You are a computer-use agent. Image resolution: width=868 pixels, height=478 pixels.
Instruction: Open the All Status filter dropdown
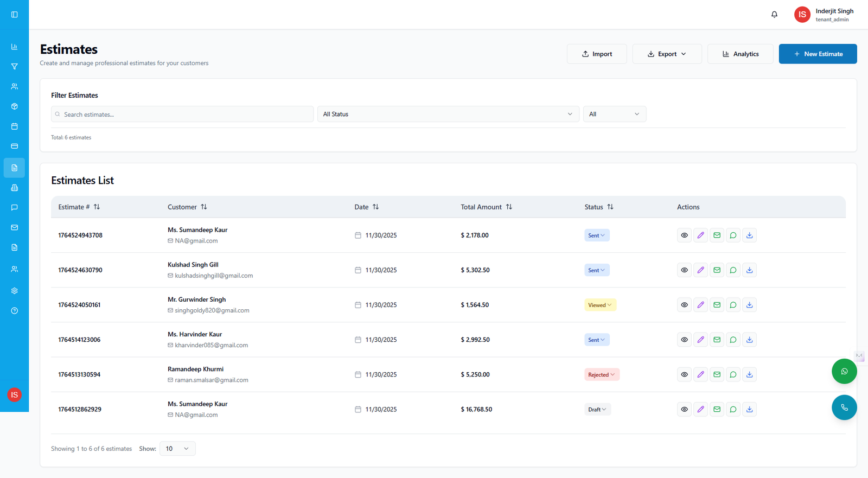click(x=447, y=114)
